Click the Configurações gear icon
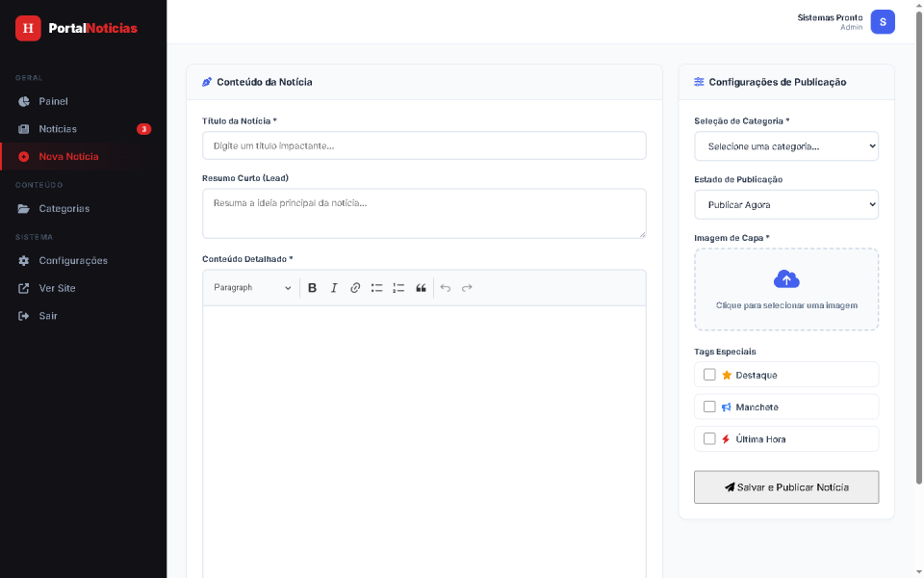This screenshot has height=578, width=924. pyautogui.click(x=23, y=261)
